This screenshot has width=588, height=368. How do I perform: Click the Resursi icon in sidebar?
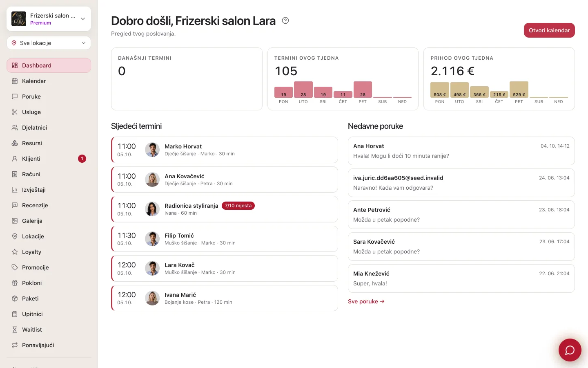pos(15,143)
